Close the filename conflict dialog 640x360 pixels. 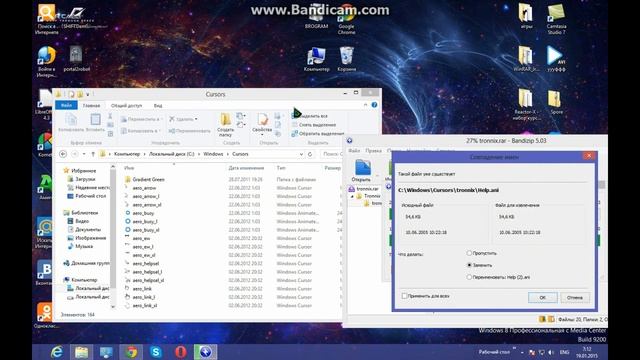(x=589, y=156)
